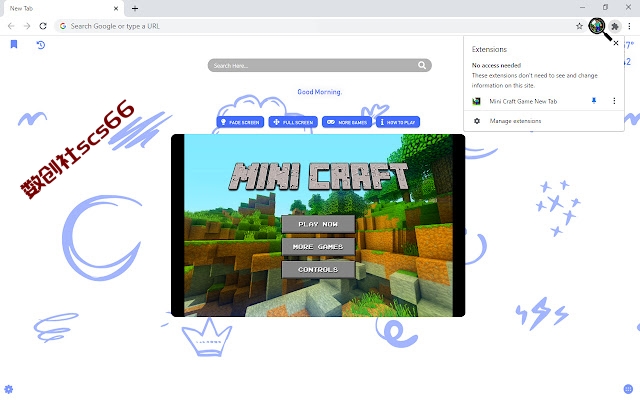Viewport: 640px width, 400px height.
Task: Click the magnifier in the page search bar
Action: coord(422,65)
